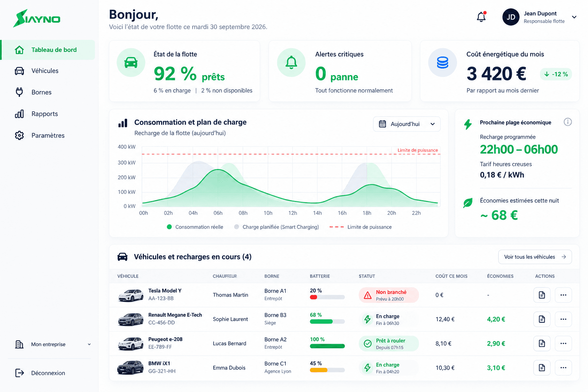Click the bar chart icon beside Consommation
This screenshot has height=392, width=588.
click(x=123, y=123)
